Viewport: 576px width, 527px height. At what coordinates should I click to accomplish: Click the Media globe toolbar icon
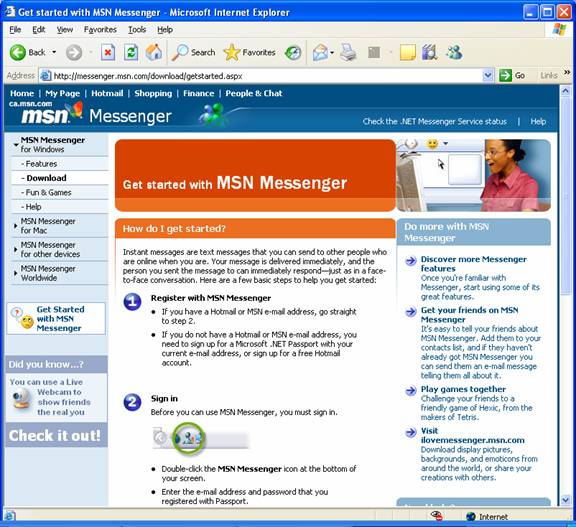pyautogui.click(x=293, y=53)
